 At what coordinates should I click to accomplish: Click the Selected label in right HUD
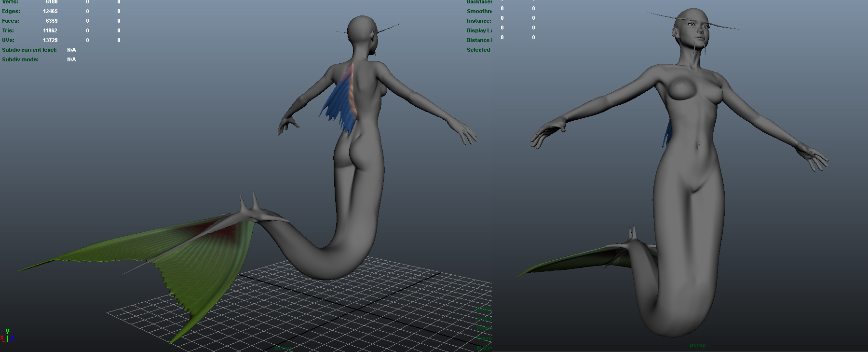(478, 50)
